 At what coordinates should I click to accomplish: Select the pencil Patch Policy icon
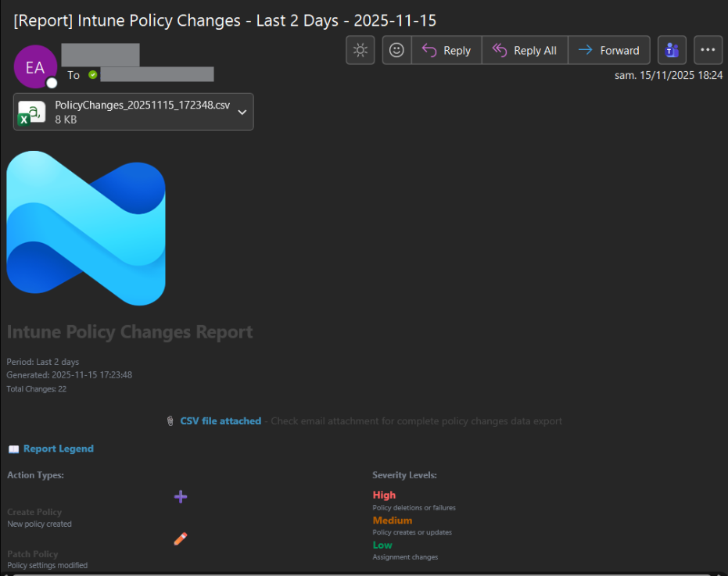181,538
